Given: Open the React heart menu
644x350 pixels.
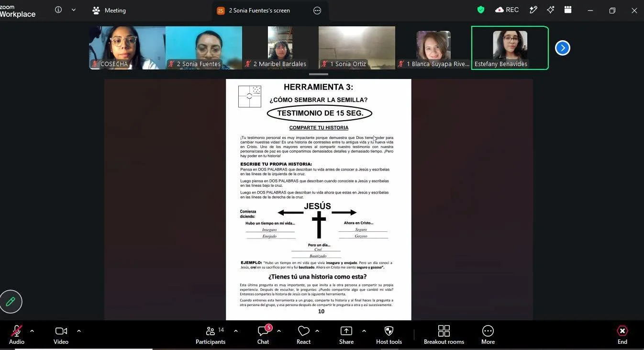Looking at the screenshot, I should point(303,335).
